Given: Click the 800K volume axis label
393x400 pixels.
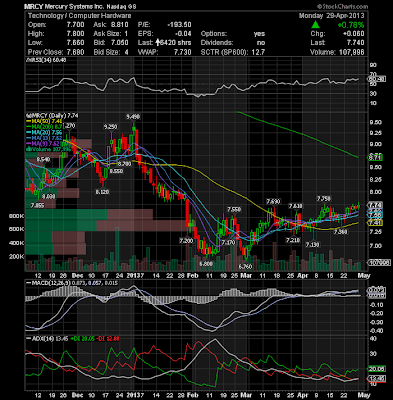Looking at the screenshot, I should tap(17, 216).
